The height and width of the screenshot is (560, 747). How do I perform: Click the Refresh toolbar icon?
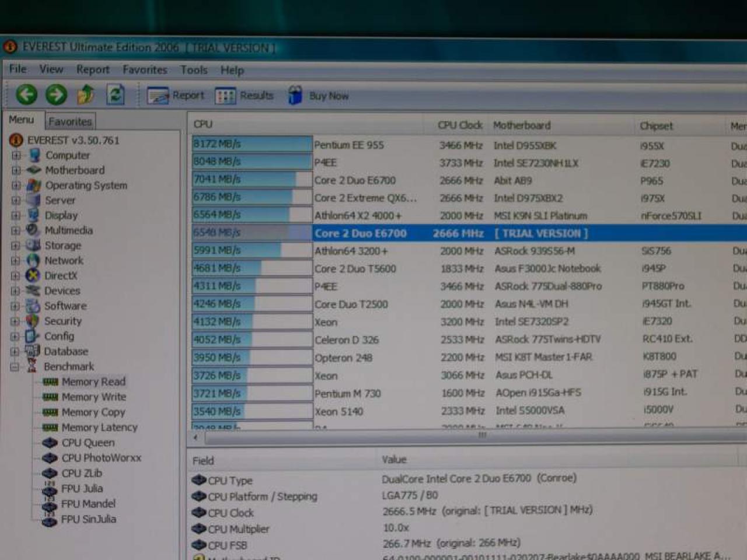click(x=116, y=94)
